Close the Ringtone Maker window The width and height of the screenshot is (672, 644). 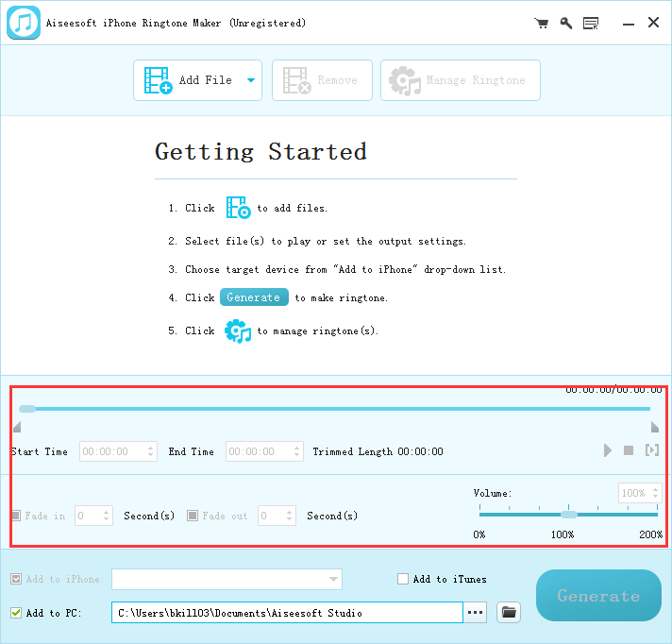653,23
